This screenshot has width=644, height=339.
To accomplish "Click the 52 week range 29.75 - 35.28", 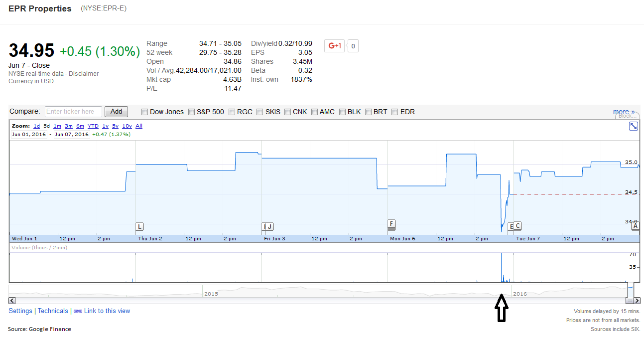I will click(220, 53).
